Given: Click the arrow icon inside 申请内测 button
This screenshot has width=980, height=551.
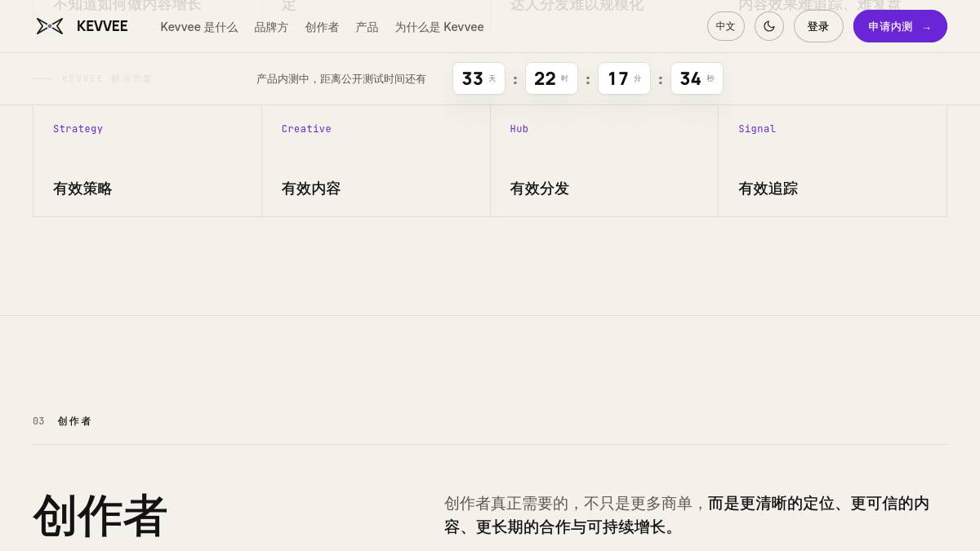Looking at the screenshot, I should (926, 27).
